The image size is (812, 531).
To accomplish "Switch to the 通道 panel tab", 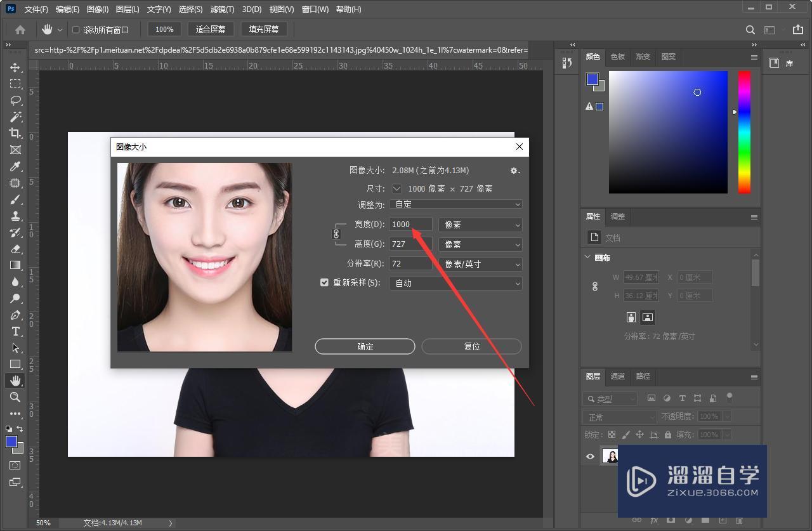I will pos(617,376).
